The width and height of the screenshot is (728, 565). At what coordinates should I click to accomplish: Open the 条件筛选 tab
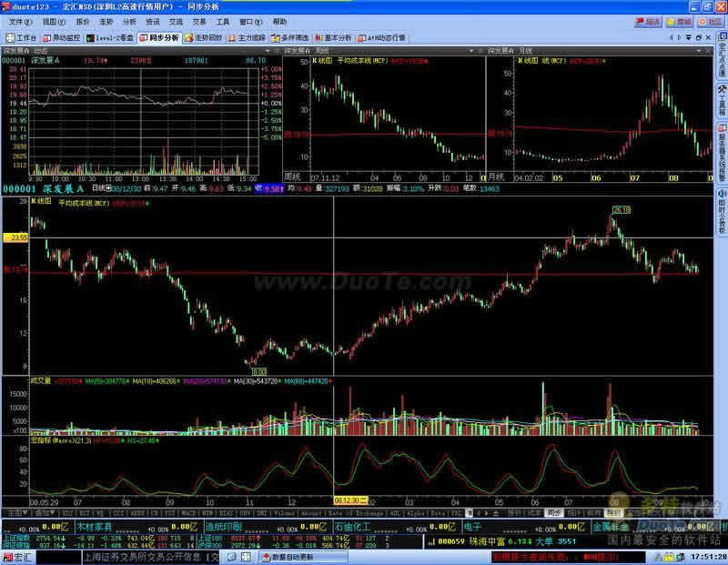291,38
